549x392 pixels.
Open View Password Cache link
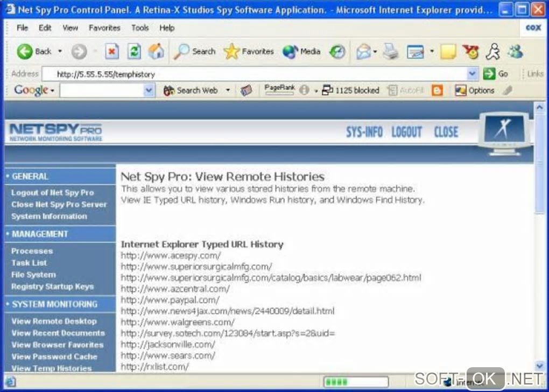click(x=54, y=356)
